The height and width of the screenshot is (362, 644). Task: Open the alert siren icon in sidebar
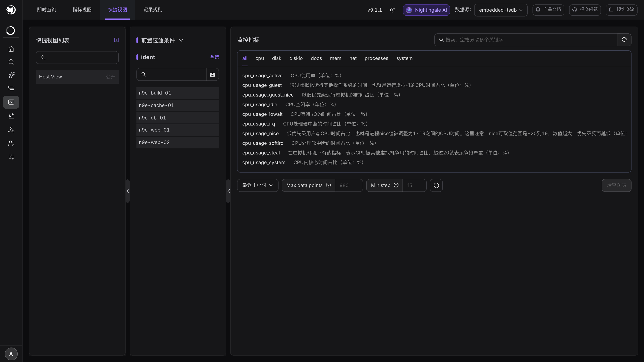pyautogui.click(x=11, y=116)
